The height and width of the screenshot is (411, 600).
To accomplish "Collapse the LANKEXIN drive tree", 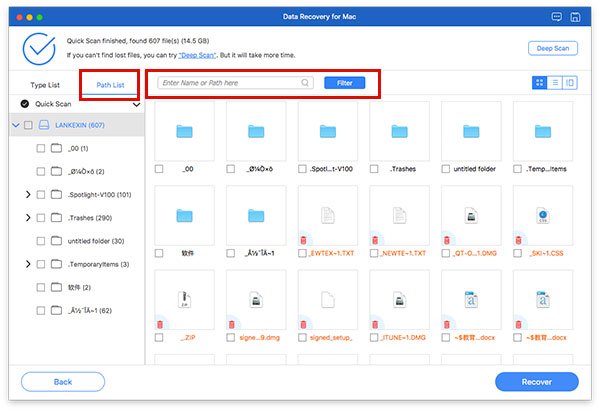I will coord(16,125).
